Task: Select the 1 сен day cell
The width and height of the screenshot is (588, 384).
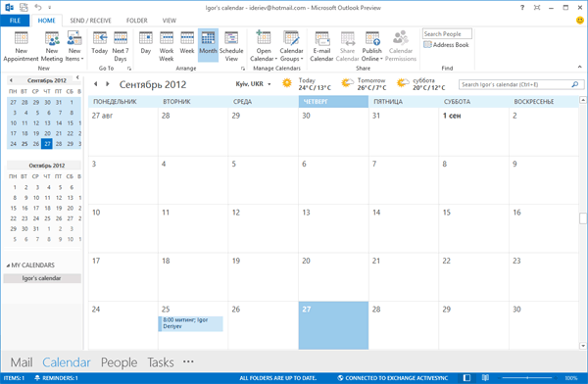Action: 473,131
